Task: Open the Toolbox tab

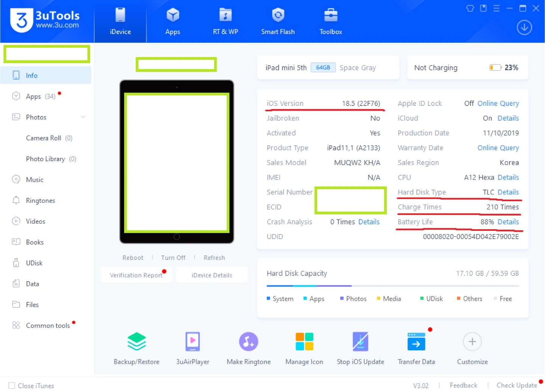Action: click(x=330, y=22)
